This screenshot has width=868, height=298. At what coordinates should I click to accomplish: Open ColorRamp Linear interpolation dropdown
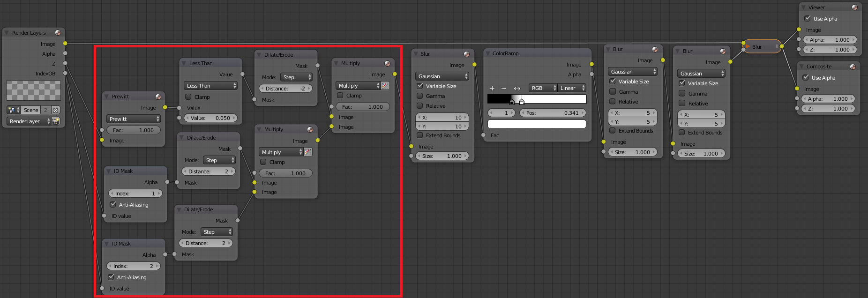(572, 88)
